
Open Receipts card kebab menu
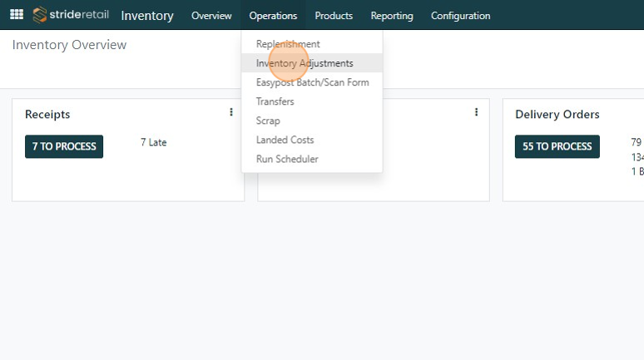[231, 112]
